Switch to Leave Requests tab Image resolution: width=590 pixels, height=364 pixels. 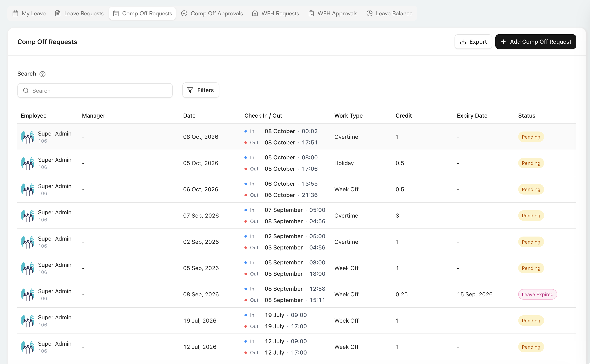tap(79, 14)
